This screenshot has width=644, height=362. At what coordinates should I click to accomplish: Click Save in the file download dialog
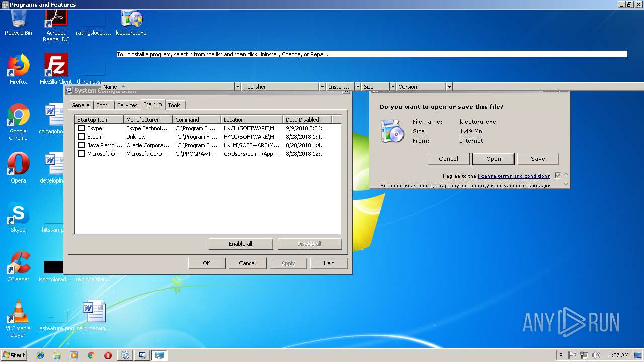(538, 159)
